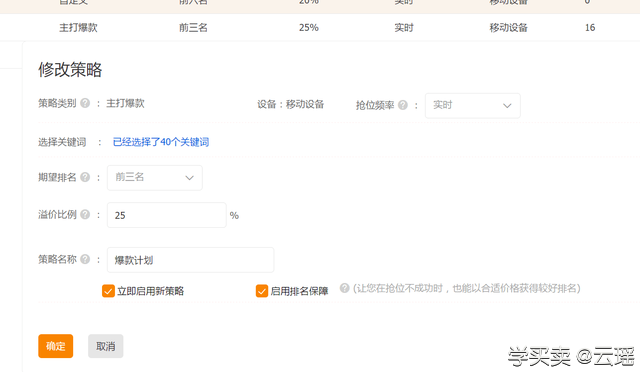Select 移动设备 cell in 主打爆款 row

tap(509, 27)
